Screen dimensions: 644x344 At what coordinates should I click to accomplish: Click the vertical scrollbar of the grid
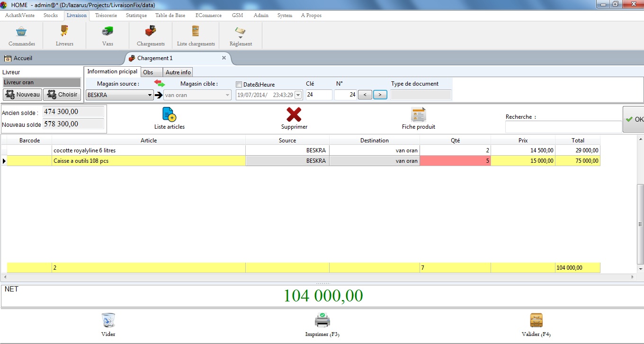641,222
